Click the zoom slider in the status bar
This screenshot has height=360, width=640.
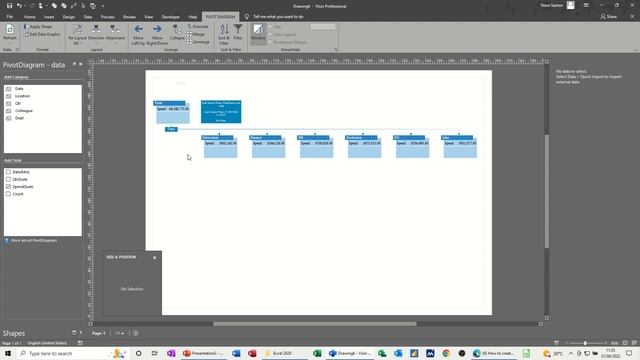[585, 343]
